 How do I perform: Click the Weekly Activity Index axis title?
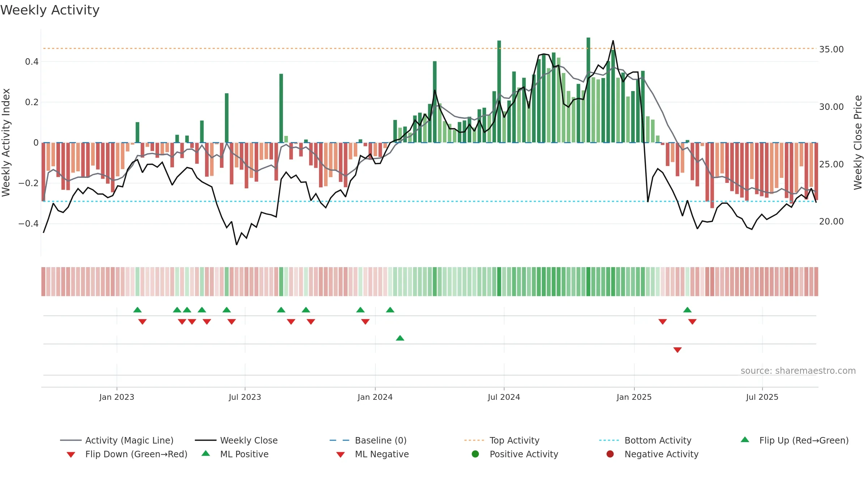pos(6,142)
